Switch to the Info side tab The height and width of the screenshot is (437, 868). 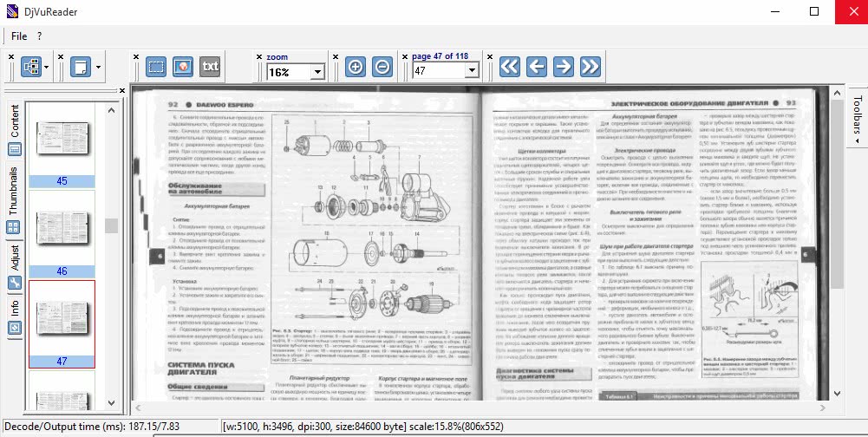pos(15,309)
